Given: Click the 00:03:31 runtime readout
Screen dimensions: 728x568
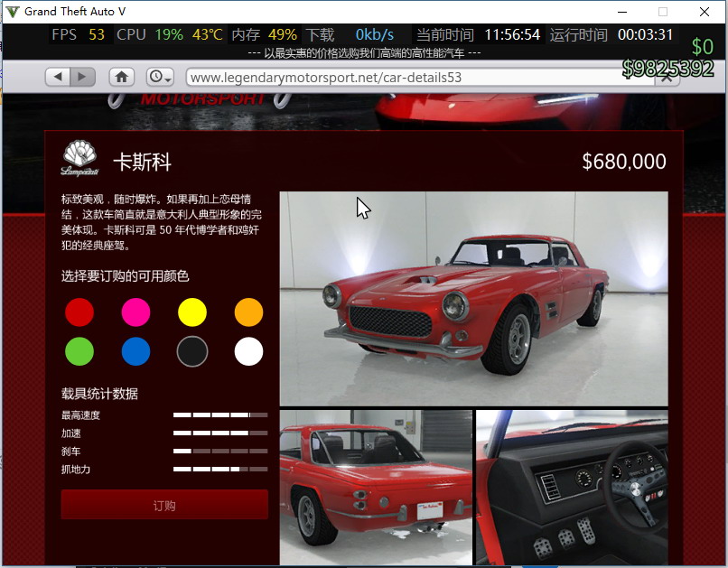Looking at the screenshot, I should tap(646, 34).
